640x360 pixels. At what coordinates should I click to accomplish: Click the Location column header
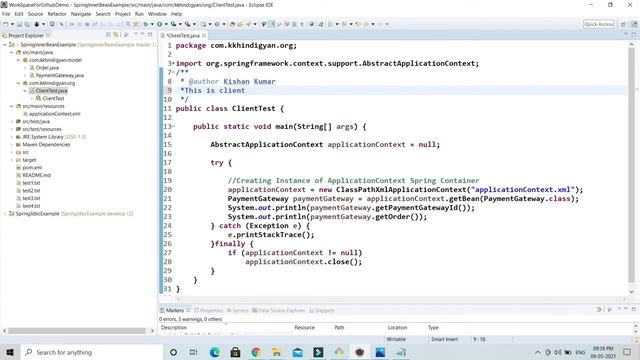coord(397,327)
